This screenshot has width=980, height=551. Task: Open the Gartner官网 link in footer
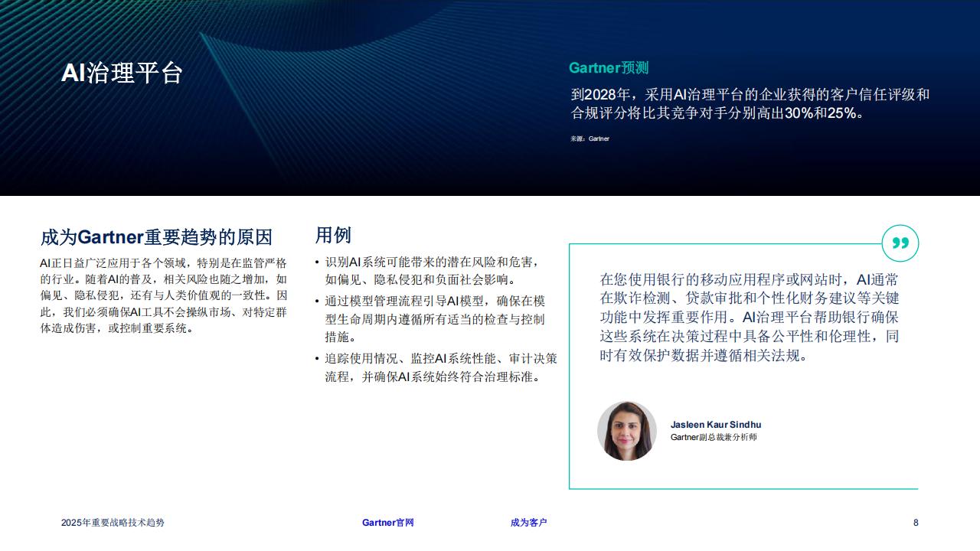tap(388, 523)
